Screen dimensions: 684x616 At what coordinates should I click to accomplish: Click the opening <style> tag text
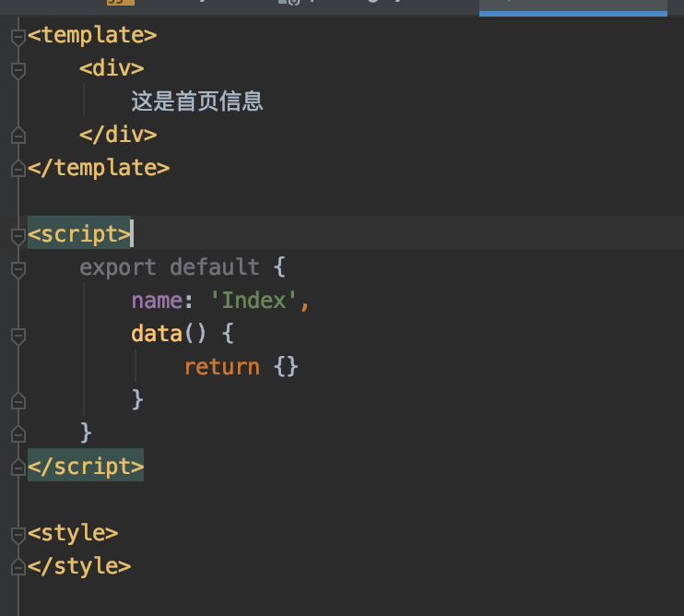[73, 534]
